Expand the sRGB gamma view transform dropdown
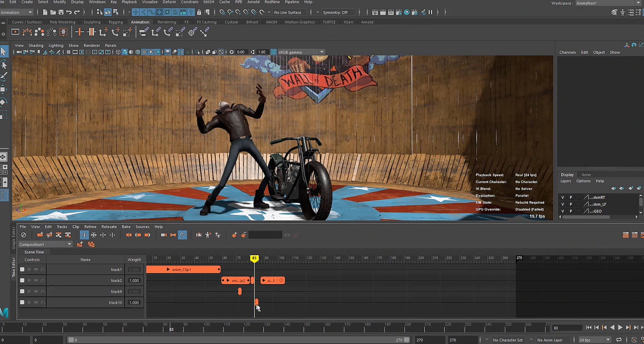The image size is (644, 344). click(x=322, y=52)
